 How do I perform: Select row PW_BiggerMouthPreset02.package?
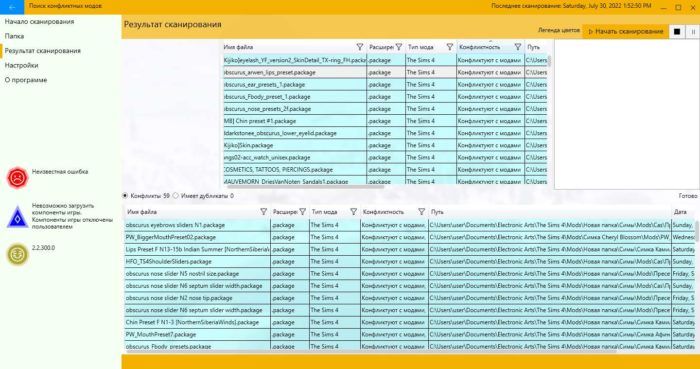(x=409, y=237)
